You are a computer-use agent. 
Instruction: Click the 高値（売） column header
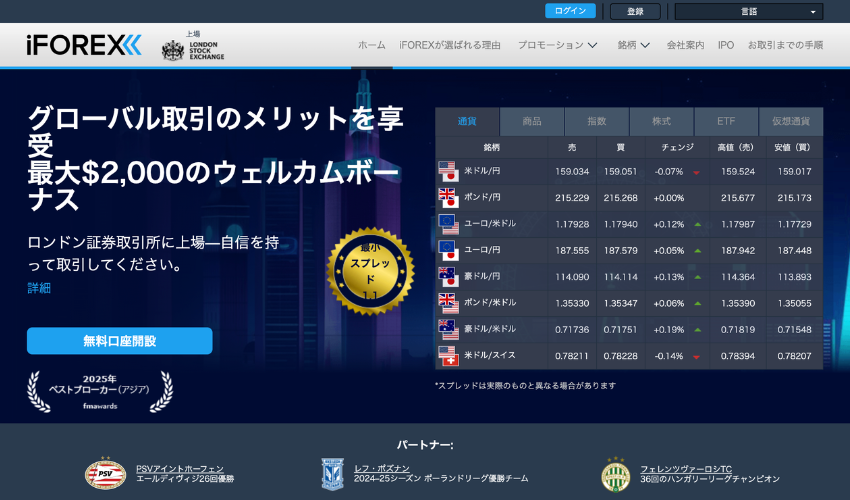pos(736,148)
